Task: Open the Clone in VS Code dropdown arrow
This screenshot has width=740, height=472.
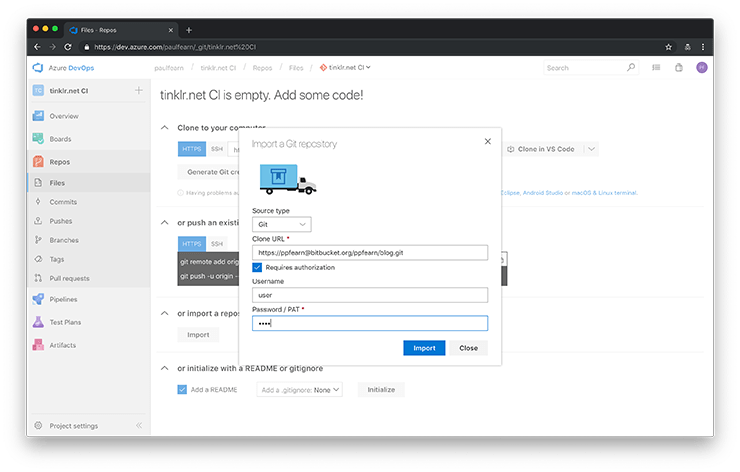Action: click(x=591, y=149)
